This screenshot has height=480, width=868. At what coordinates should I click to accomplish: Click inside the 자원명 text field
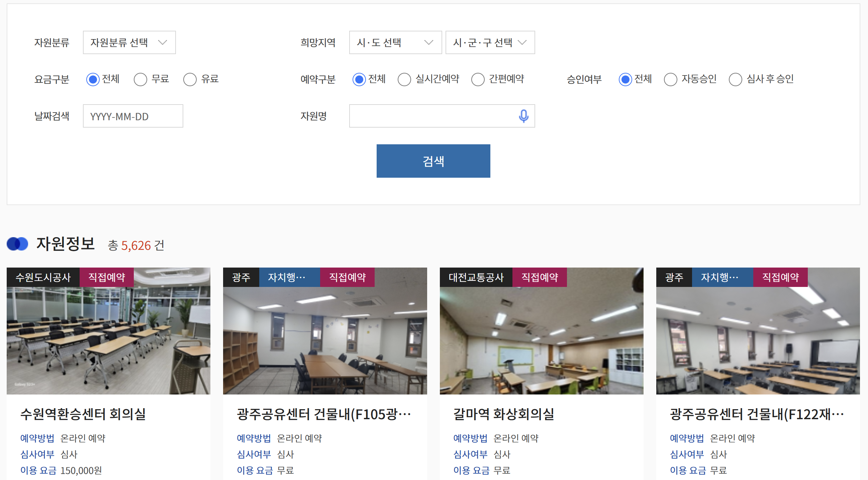coord(431,116)
